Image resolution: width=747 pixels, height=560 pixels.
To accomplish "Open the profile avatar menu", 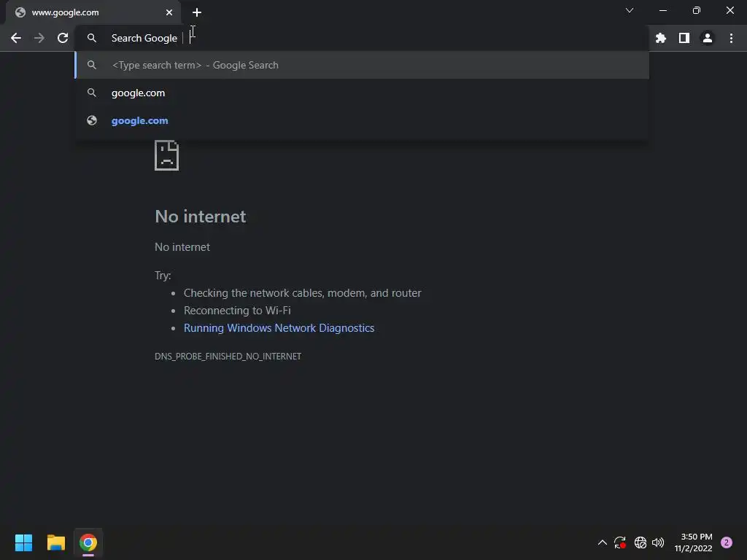I will point(707,38).
